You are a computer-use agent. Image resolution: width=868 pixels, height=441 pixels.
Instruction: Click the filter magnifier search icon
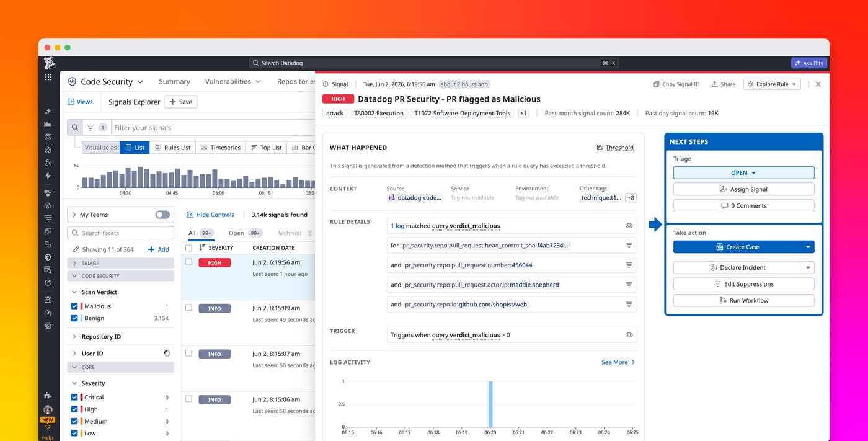tap(74, 128)
